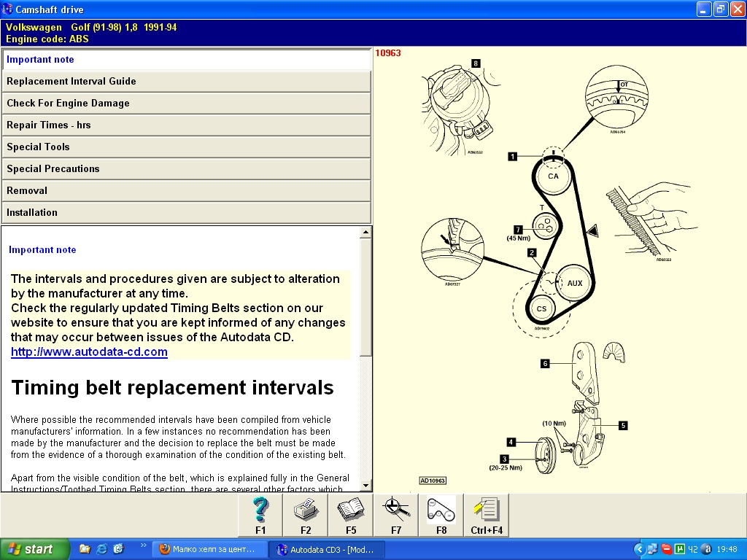The width and height of the screenshot is (747, 560).
Task: Expand the quick launch overflow chevron
Action: 143,545
